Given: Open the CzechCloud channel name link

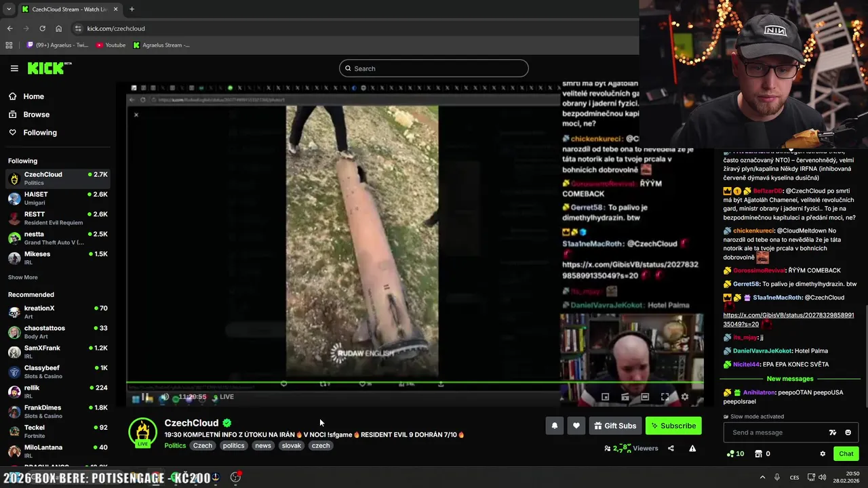Looking at the screenshot, I should (x=191, y=423).
